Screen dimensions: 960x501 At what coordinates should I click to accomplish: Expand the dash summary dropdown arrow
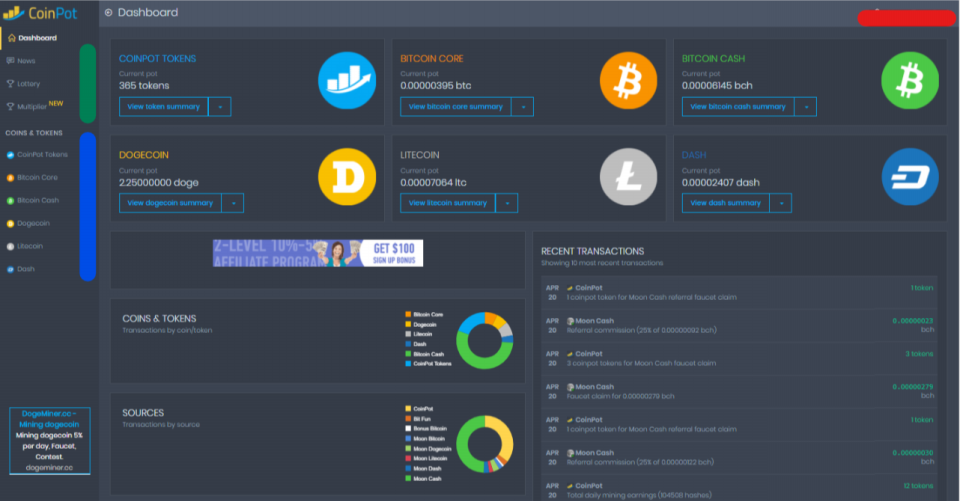point(781,203)
